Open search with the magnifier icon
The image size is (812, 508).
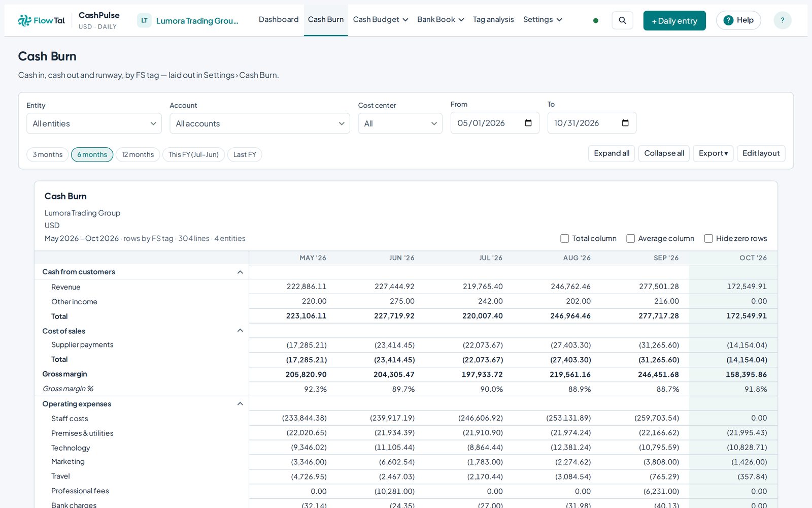622,20
